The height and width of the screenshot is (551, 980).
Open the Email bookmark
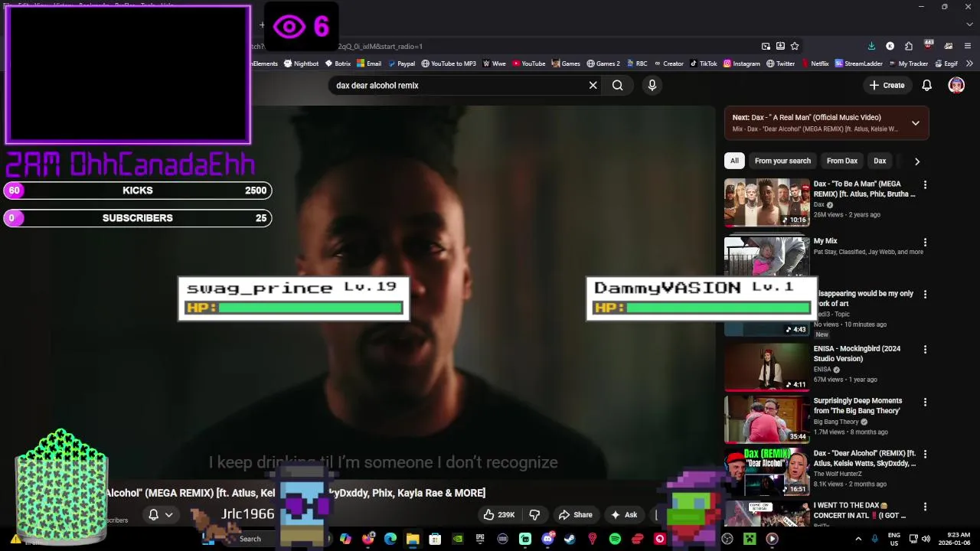(x=369, y=64)
